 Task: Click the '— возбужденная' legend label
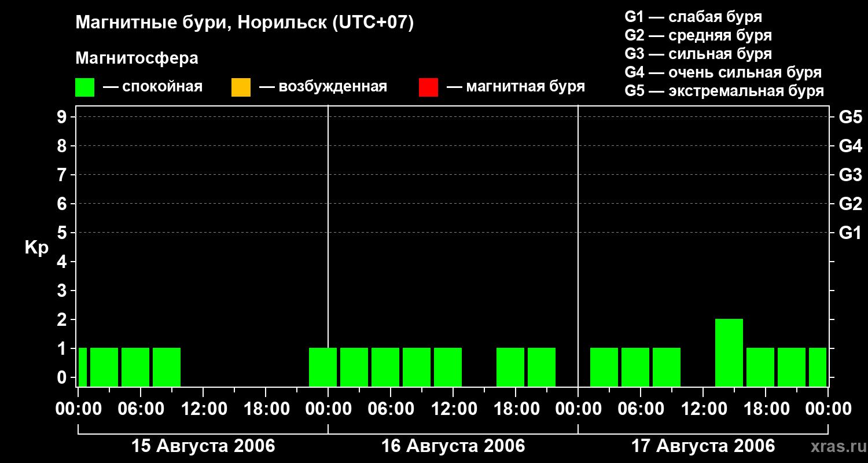[x=323, y=87]
